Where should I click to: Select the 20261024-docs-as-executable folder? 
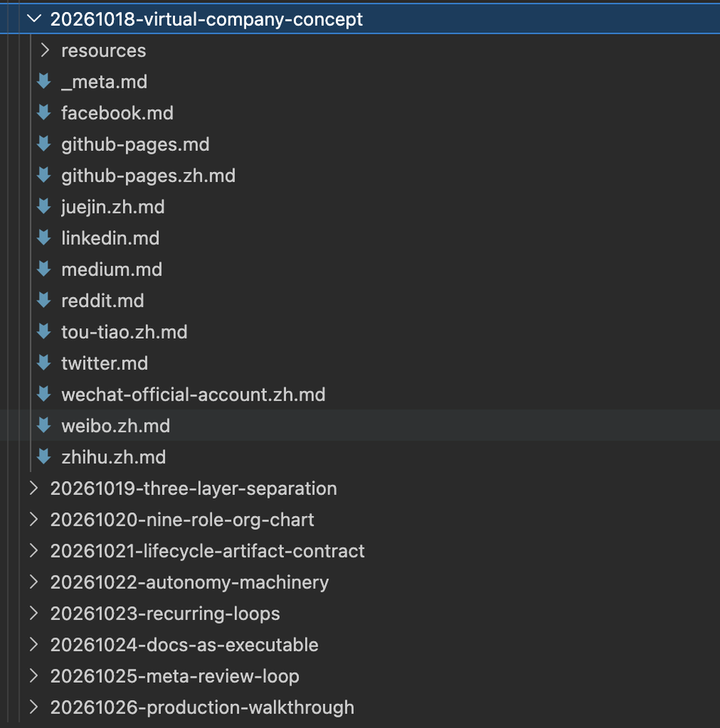184,645
